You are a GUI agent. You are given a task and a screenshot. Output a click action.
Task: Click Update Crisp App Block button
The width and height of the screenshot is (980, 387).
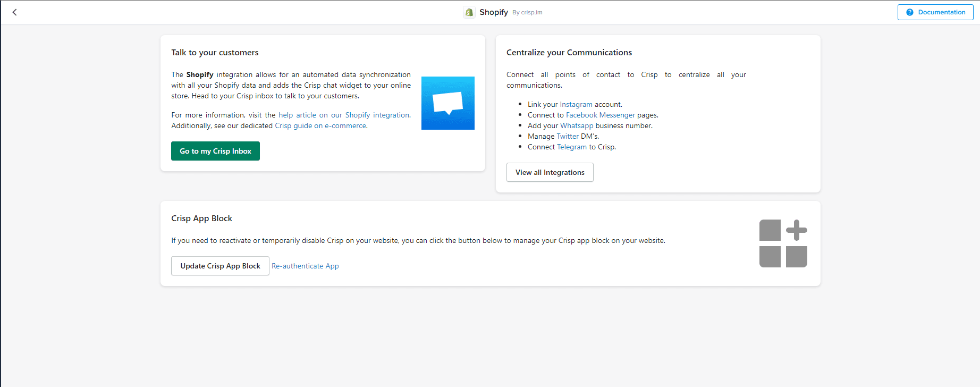pyautogui.click(x=220, y=266)
